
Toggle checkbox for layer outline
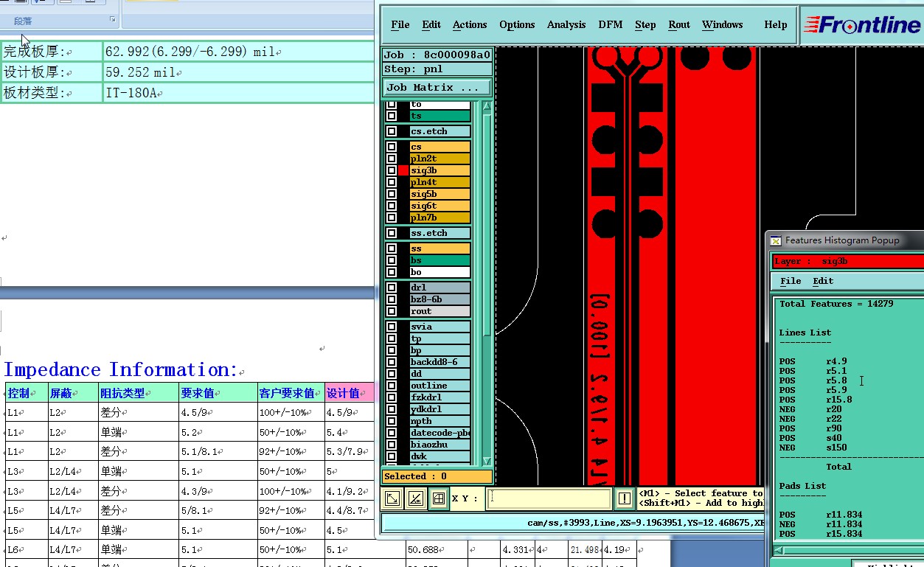pyautogui.click(x=392, y=386)
